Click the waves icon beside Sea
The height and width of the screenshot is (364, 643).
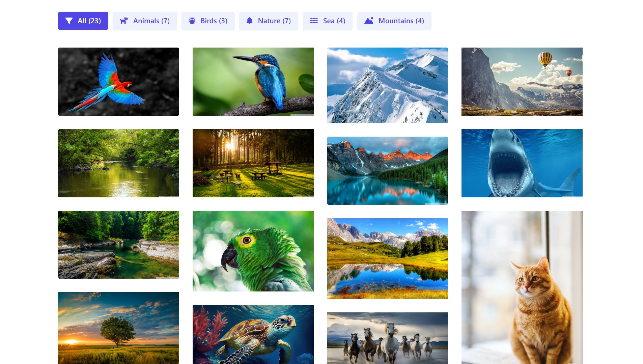(x=314, y=21)
